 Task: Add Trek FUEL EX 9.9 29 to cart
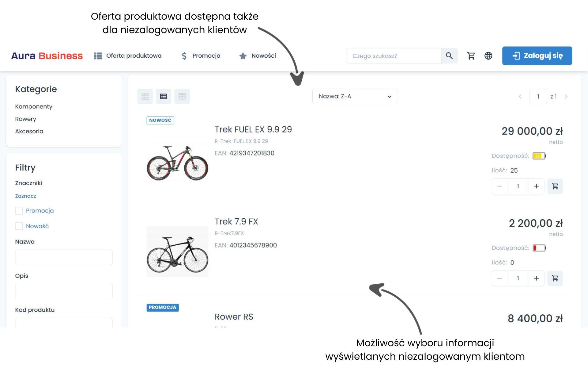pos(555,186)
